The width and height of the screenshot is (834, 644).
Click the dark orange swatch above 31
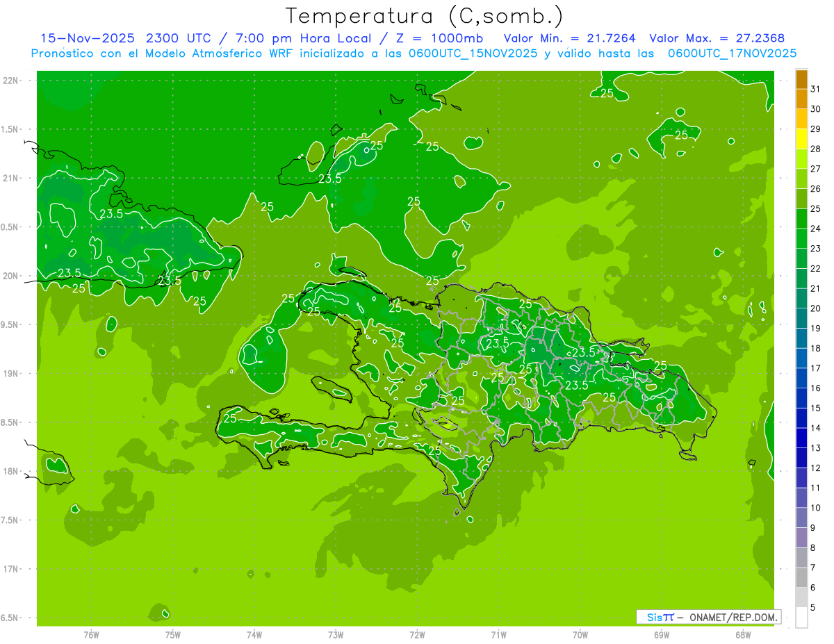click(801, 80)
